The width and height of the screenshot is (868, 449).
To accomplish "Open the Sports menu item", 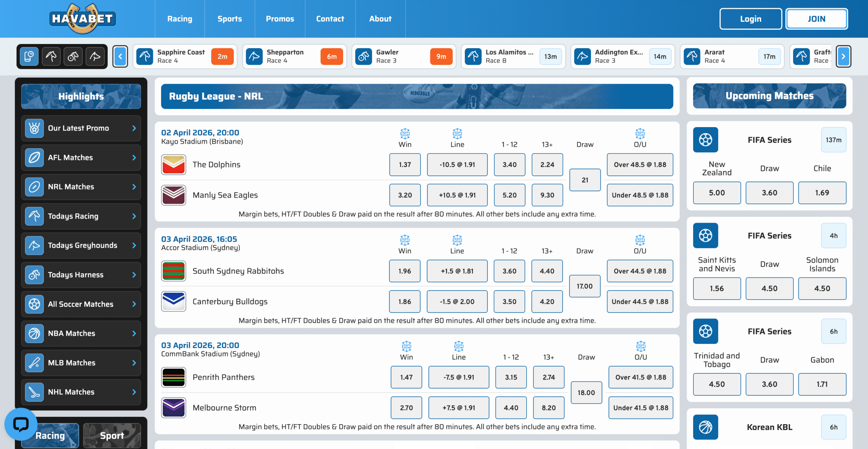I will tap(230, 19).
